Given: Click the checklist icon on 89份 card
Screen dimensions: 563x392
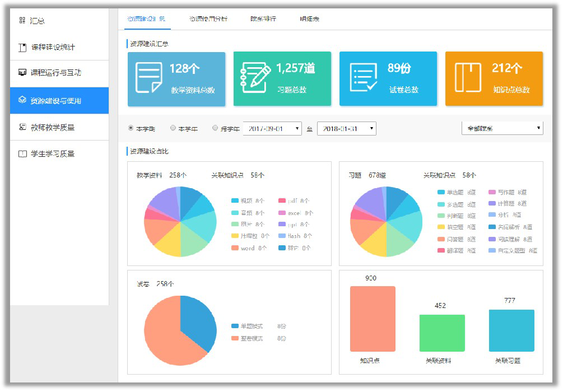Looking at the screenshot, I should pyautogui.click(x=363, y=78).
